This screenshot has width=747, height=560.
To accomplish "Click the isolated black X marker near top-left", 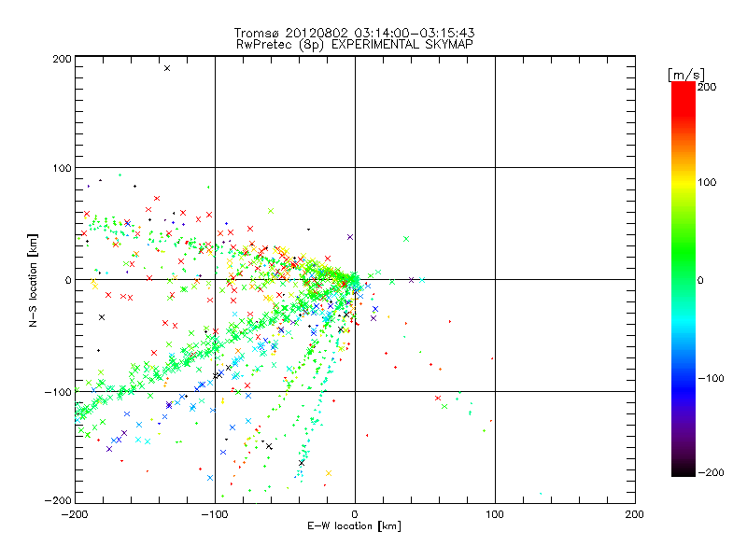I will point(167,68).
